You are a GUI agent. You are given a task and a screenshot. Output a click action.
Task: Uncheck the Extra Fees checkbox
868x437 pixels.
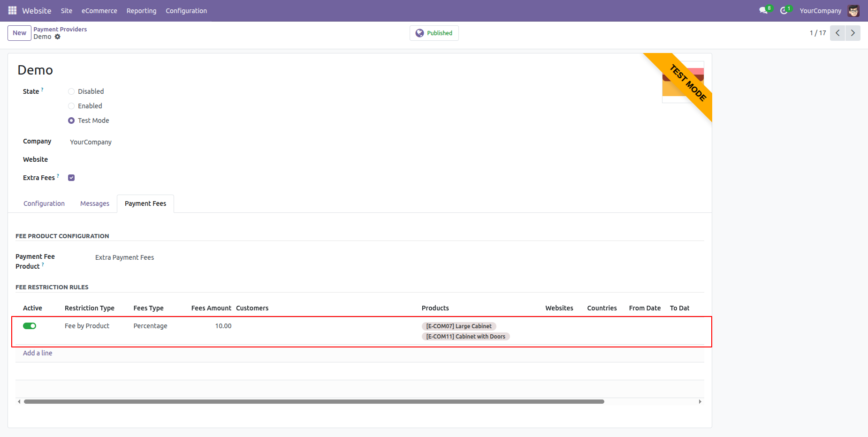pos(71,178)
